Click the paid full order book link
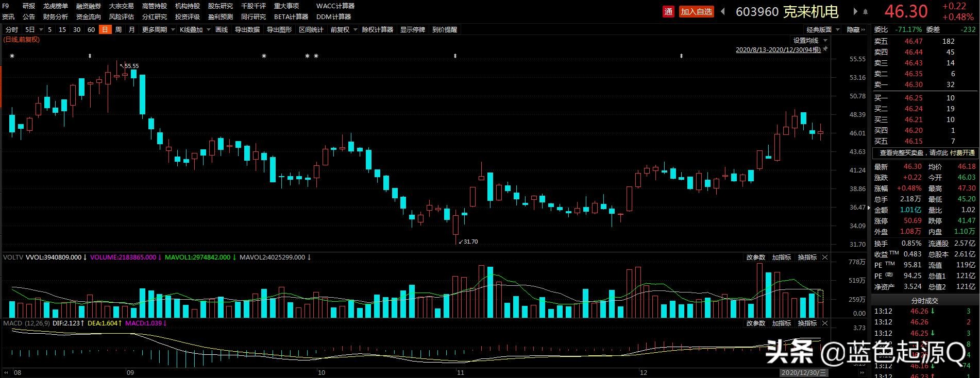 (x=926, y=153)
